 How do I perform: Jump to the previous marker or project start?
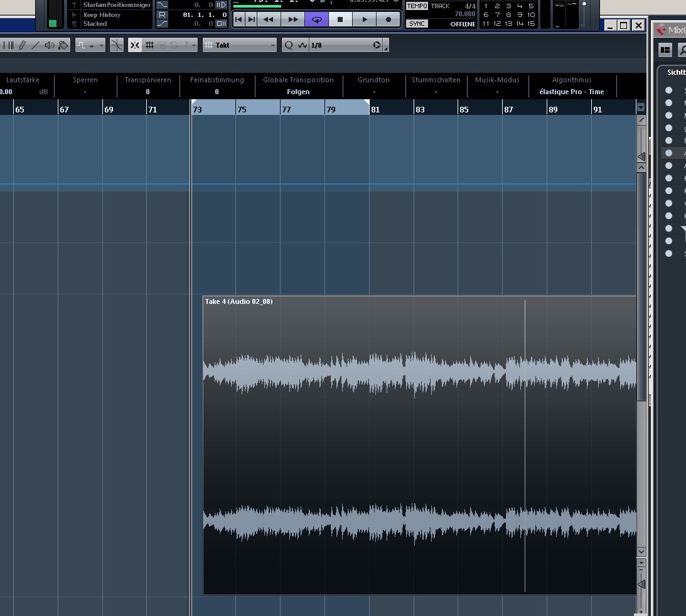click(x=238, y=19)
